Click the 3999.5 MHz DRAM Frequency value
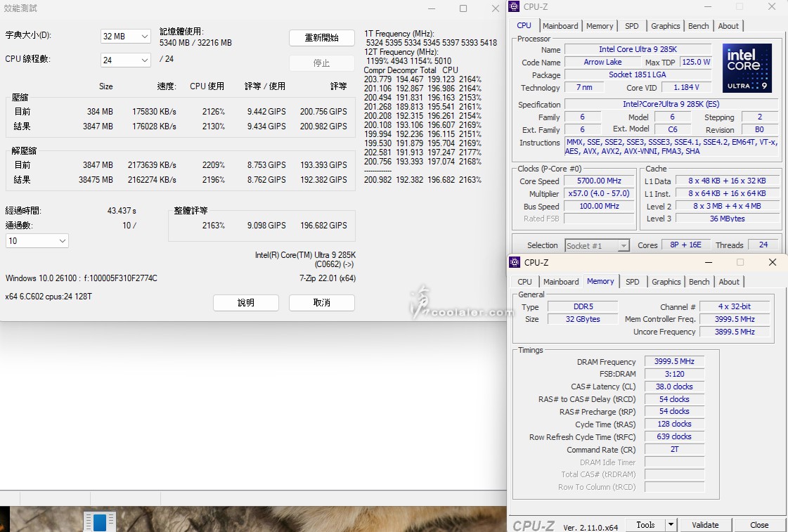Image resolution: width=788 pixels, height=532 pixels. point(674,361)
